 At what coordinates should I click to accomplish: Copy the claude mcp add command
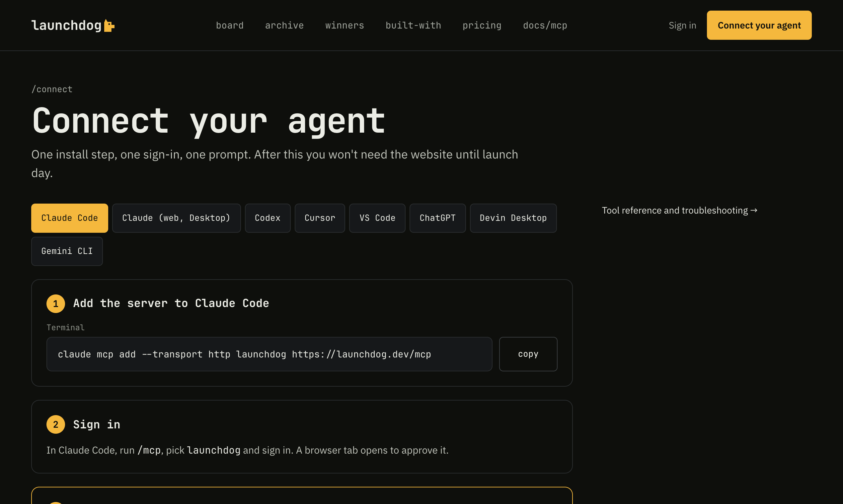(x=528, y=354)
